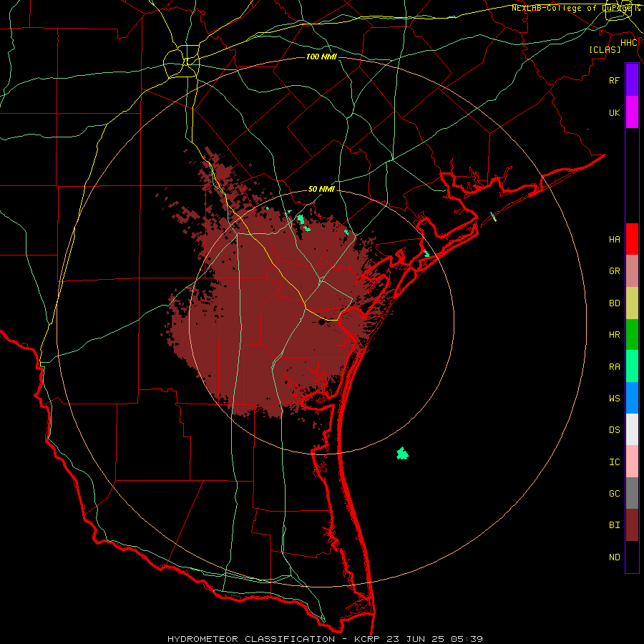Select the GR pink legend swatch

[x=632, y=270]
